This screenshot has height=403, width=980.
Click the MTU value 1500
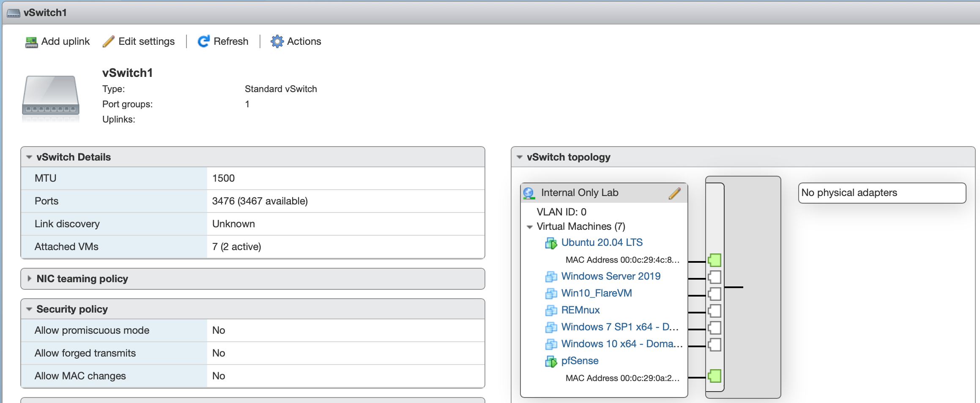(223, 178)
